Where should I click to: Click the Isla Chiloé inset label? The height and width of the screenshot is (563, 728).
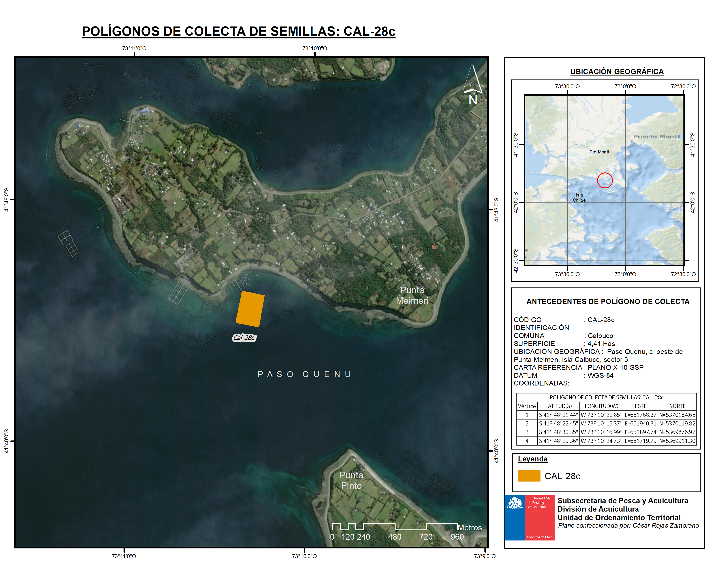(579, 197)
